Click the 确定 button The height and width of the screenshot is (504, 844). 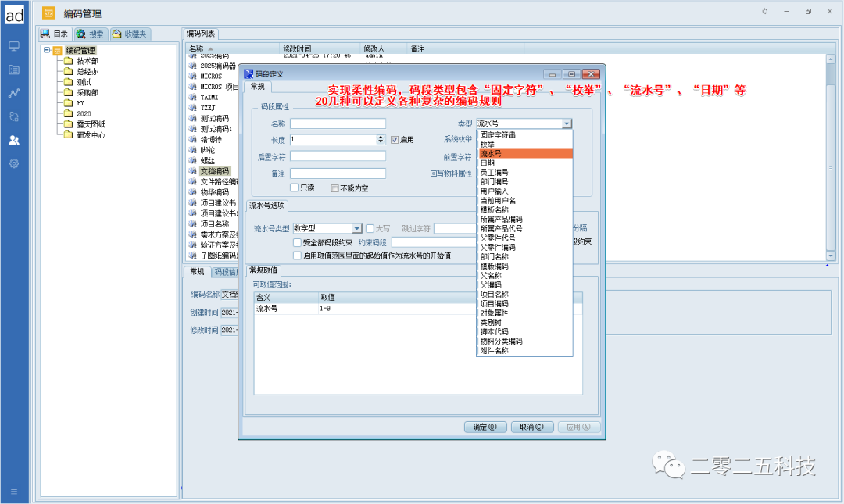485,427
